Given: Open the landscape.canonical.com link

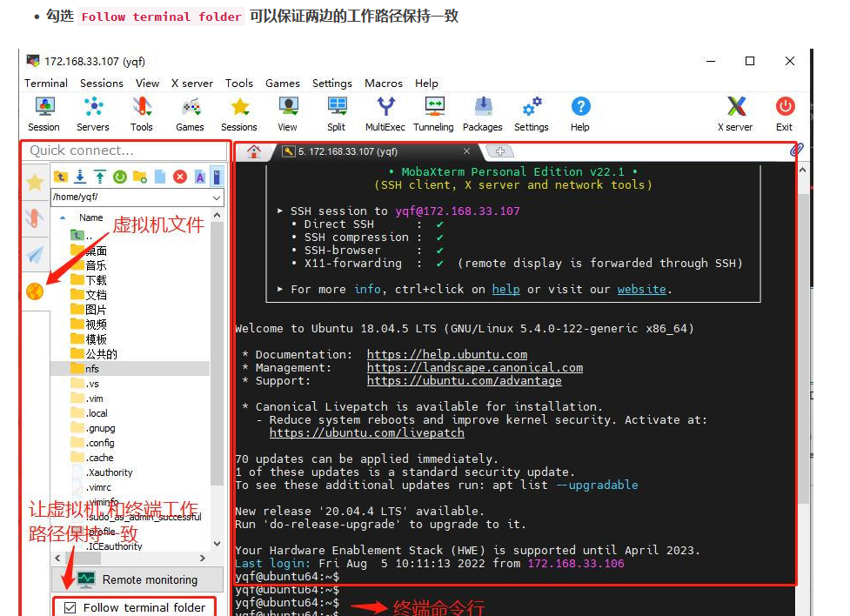Looking at the screenshot, I should (x=475, y=367).
